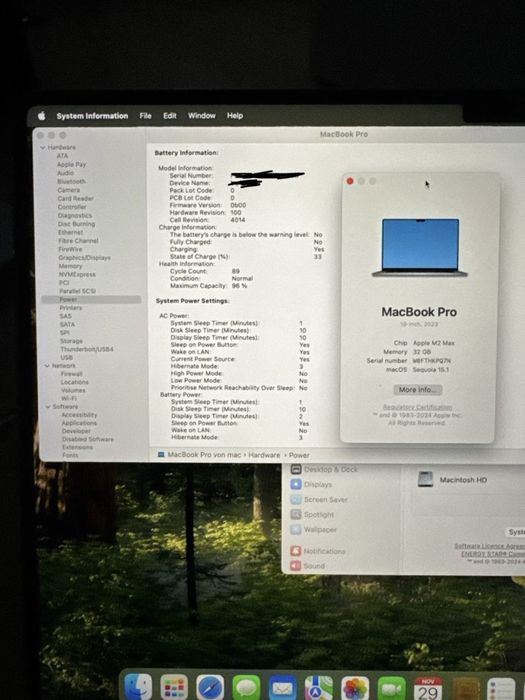Launch Safari from the Dock
This screenshot has height=700, width=525.
210,688
